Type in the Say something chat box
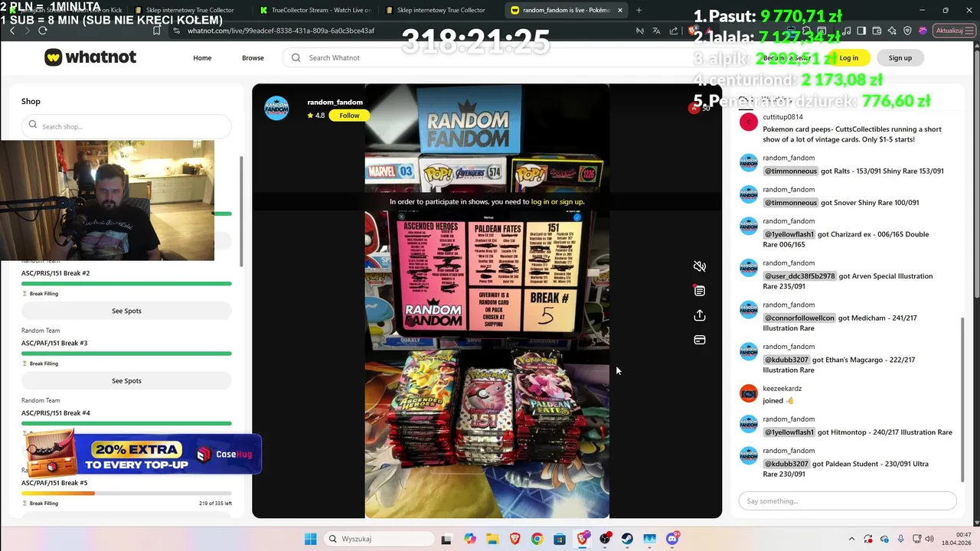The image size is (980, 551). 848,501
